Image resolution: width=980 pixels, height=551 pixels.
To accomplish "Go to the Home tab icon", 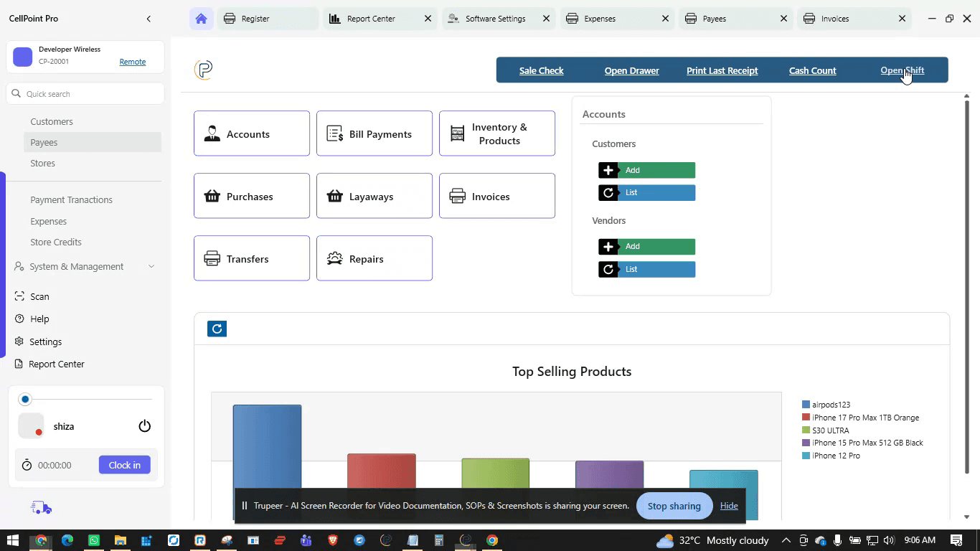I will click(x=201, y=19).
